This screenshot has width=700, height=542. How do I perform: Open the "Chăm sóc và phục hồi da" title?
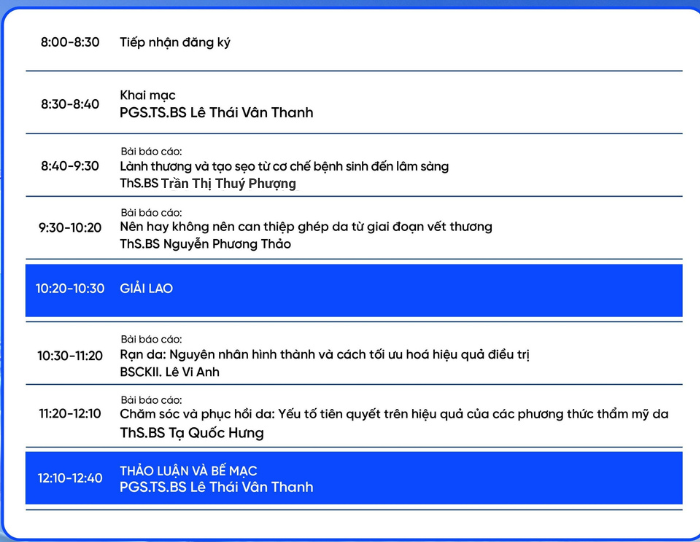394,413
